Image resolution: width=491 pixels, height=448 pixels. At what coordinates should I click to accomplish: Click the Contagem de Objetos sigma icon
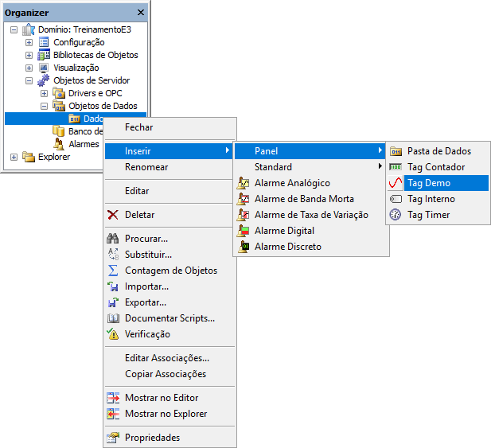[113, 271]
